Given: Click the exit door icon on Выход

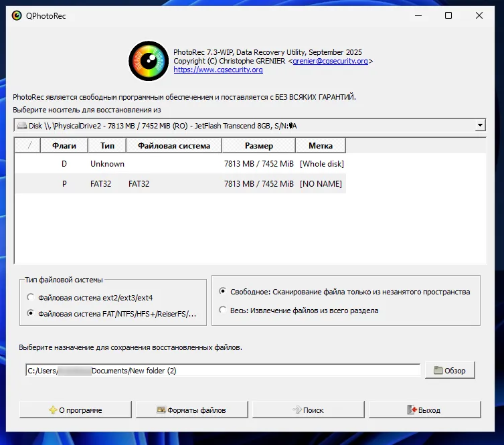Looking at the screenshot, I should pos(412,410).
